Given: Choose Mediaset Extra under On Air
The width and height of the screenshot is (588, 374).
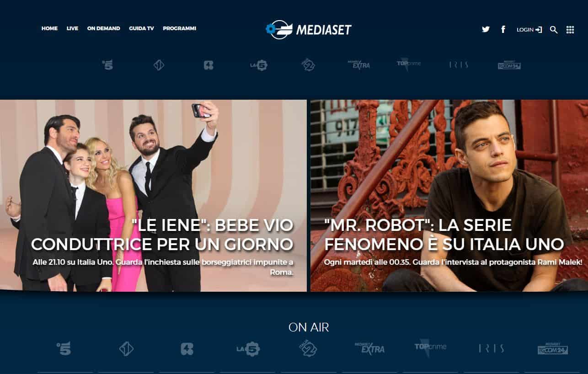Looking at the screenshot, I should 369,348.
